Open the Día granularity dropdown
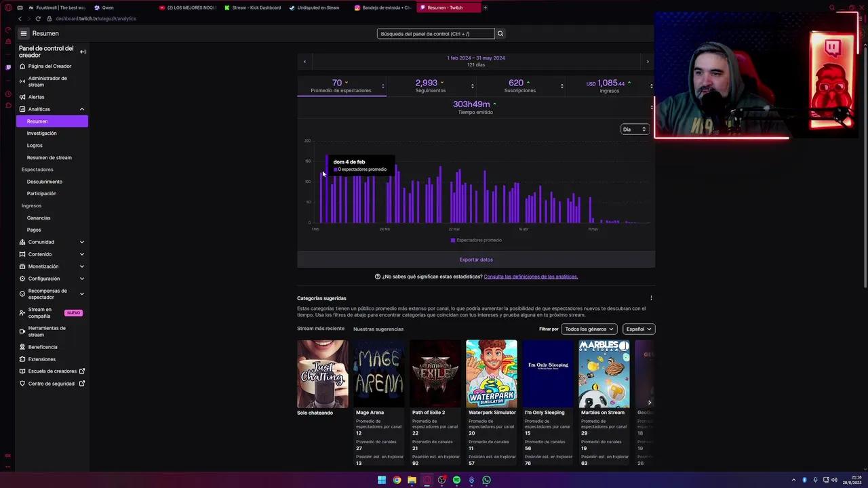The image size is (868, 488). (635, 129)
